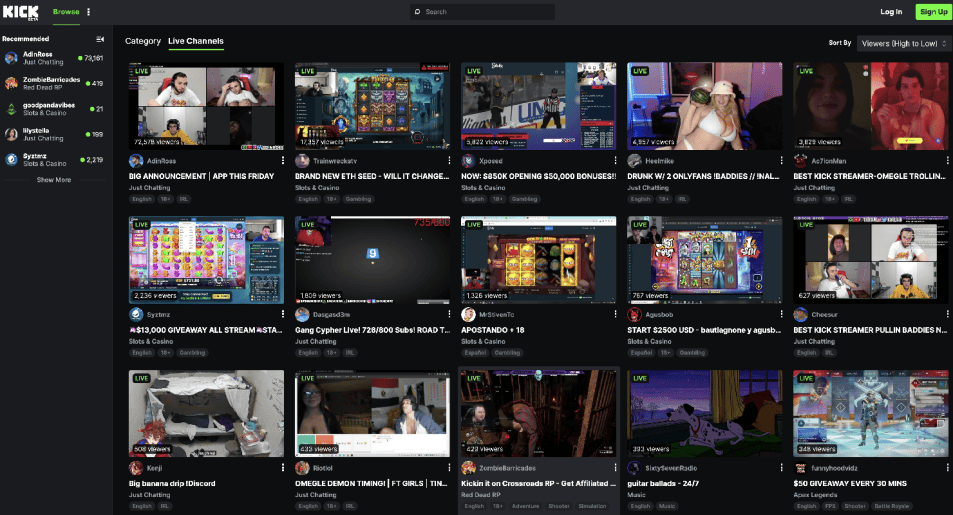Click the green Sign Up button
Image resolution: width=953 pixels, height=515 pixels.
coord(933,12)
